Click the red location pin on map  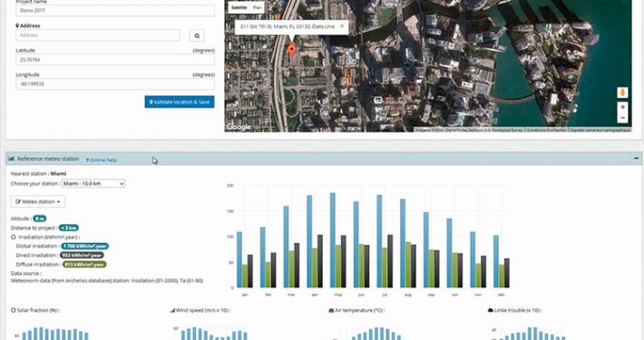point(291,52)
